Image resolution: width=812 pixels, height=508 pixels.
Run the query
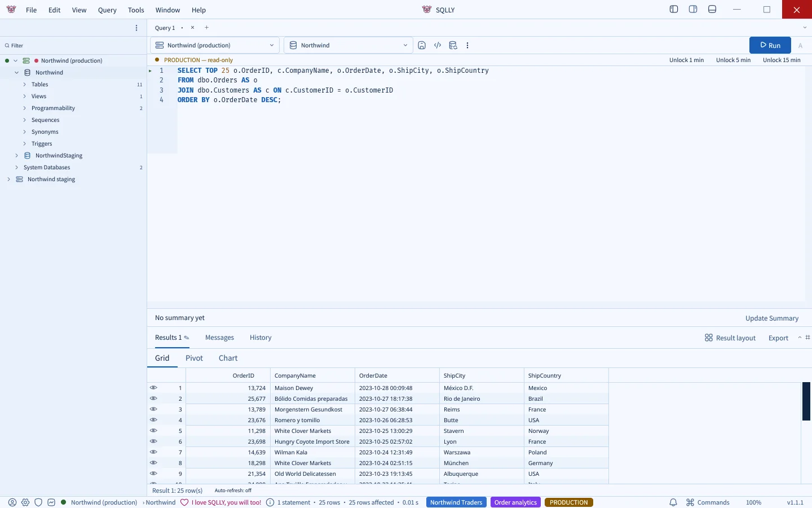pyautogui.click(x=770, y=45)
